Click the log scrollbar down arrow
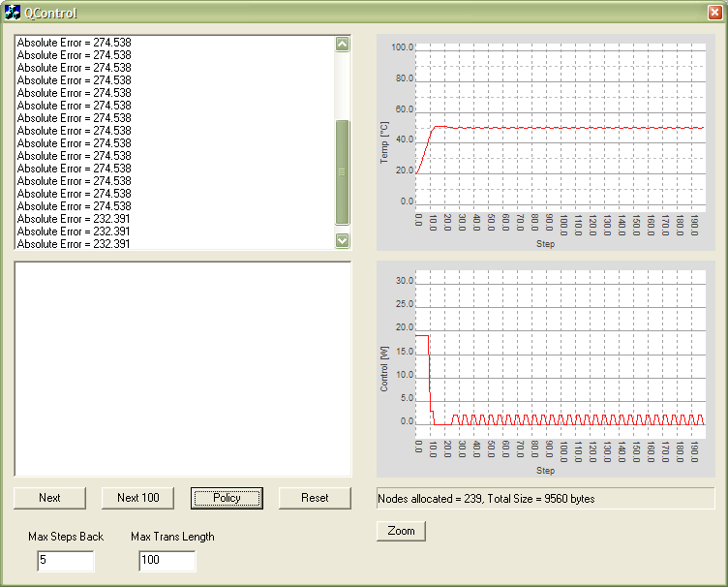 [343, 240]
